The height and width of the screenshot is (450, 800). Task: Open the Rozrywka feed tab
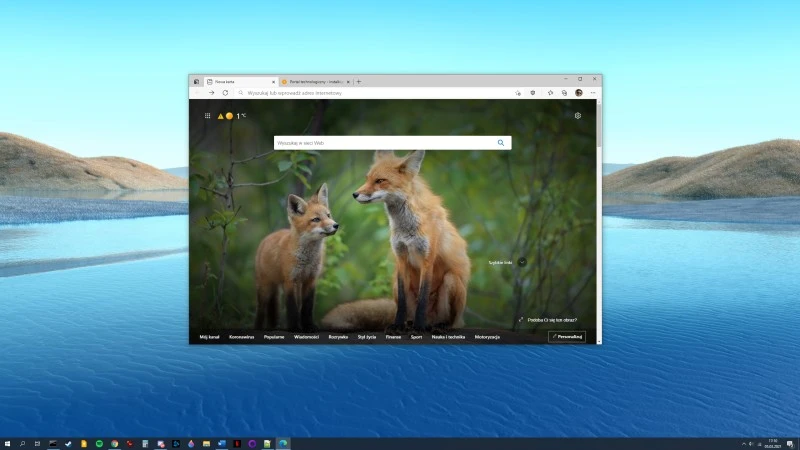[x=338, y=337]
